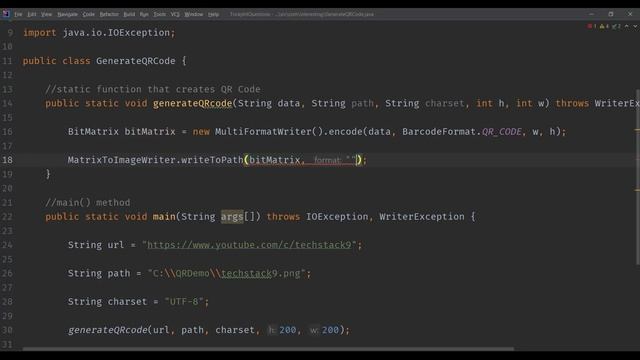This screenshot has width=640, height=360.
Task: Restore down the IDE window
Action: pyautogui.click(x=611, y=14)
